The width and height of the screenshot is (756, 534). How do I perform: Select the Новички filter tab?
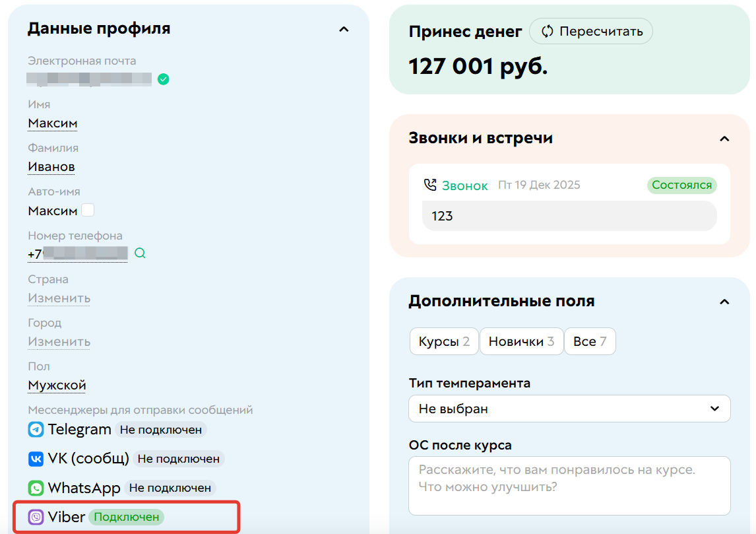click(x=521, y=341)
